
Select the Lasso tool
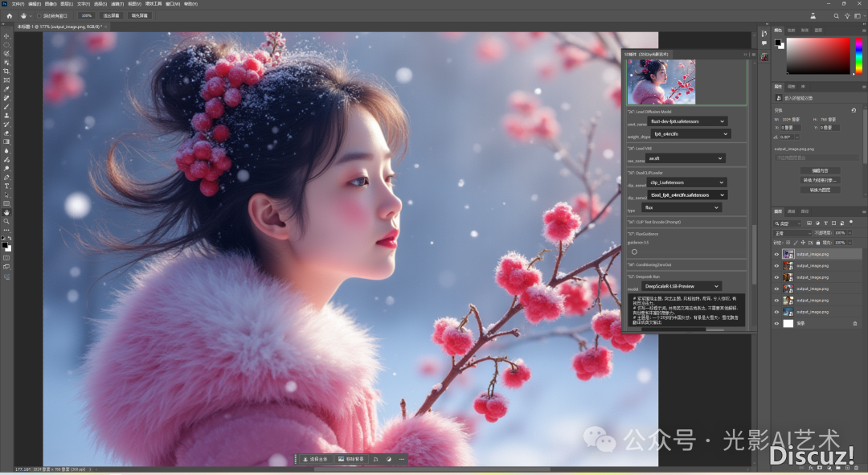click(6, 54)
